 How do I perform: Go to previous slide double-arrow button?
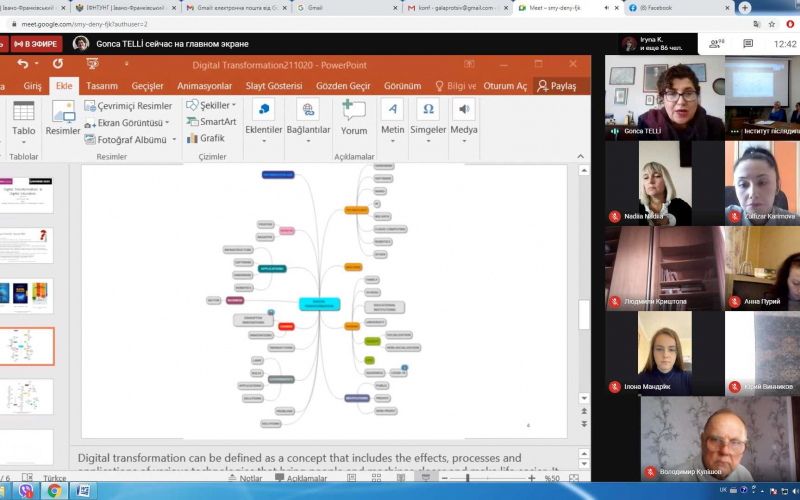point(584,411)
